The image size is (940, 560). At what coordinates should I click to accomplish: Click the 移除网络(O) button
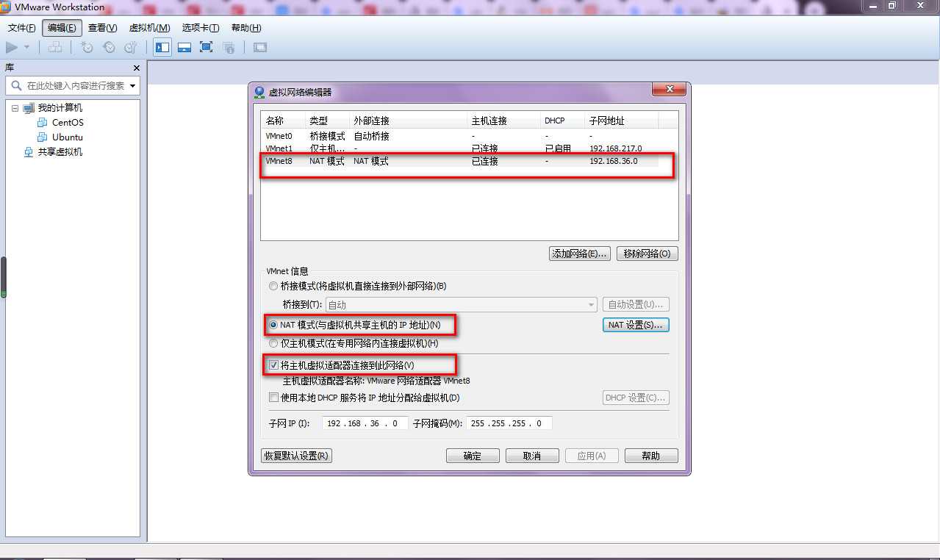coord(647,254)
